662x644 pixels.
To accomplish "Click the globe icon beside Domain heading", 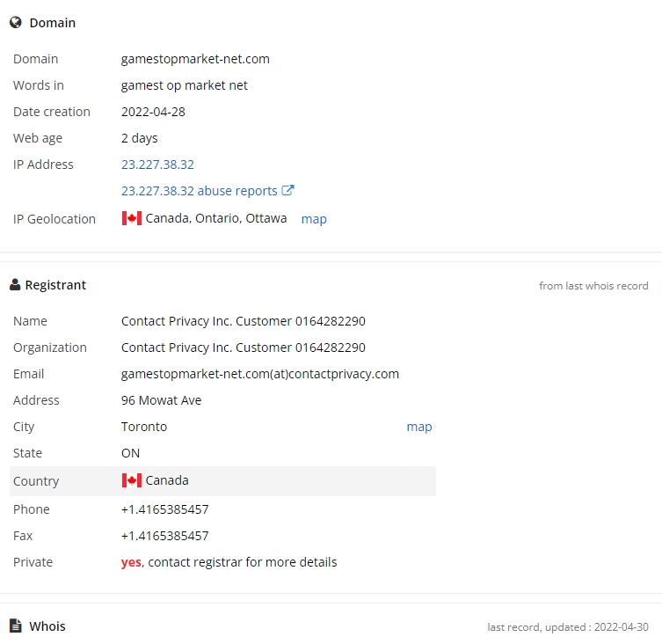I will pyautogui.click(x=16, y=22).
